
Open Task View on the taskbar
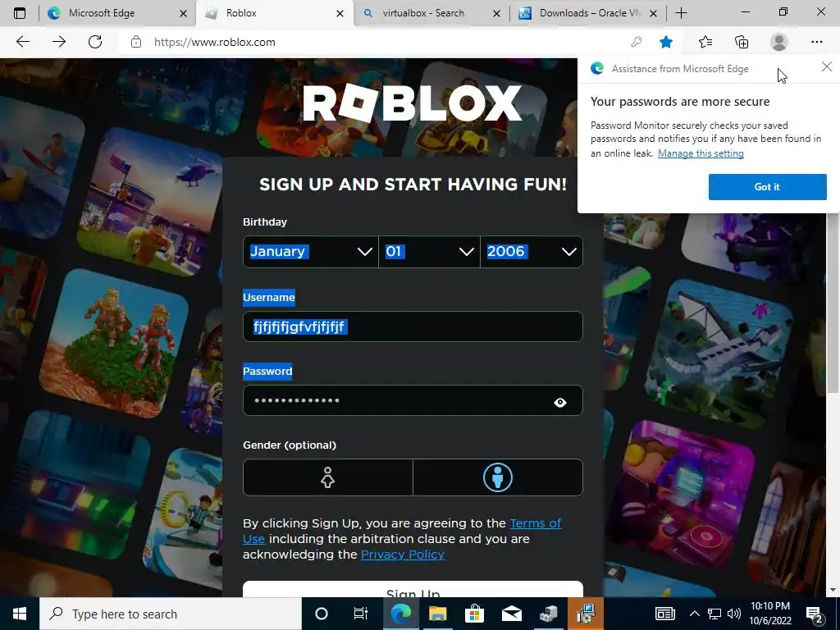pyautogui.click(x=361, y=614)
